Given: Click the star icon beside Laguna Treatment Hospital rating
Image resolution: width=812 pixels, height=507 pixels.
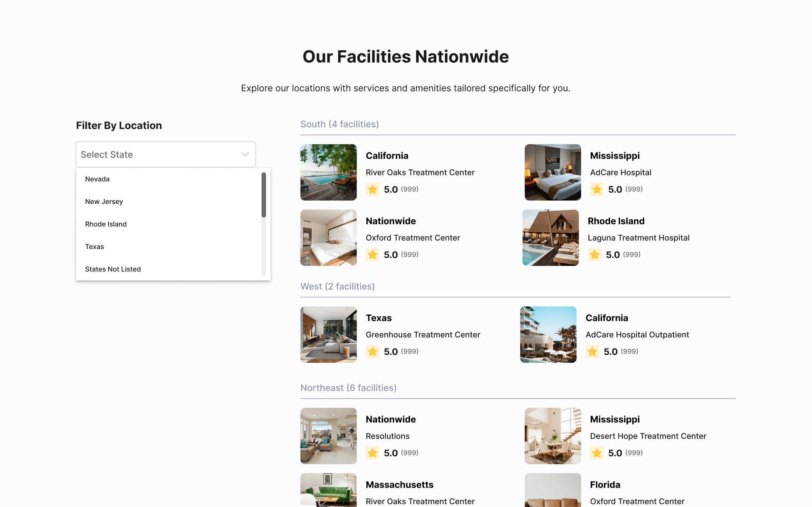Looking at the screenshot, I should point(595,255).
